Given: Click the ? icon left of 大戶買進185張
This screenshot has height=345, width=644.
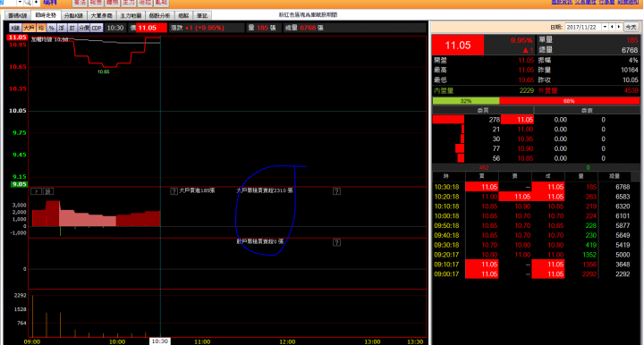Looking at the screenshot, I should pyautogui.click(x=174, y=191).
